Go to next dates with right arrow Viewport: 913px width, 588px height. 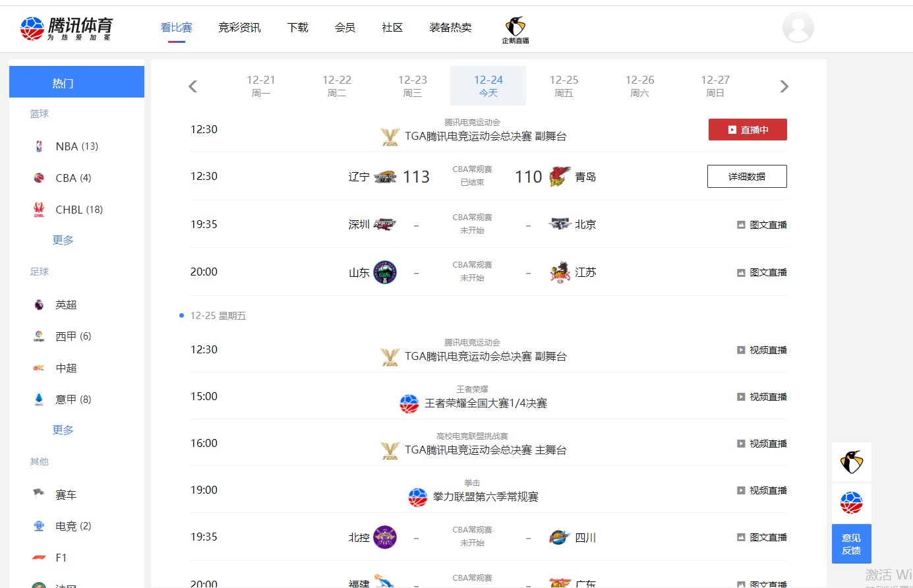tap(784, 86)
